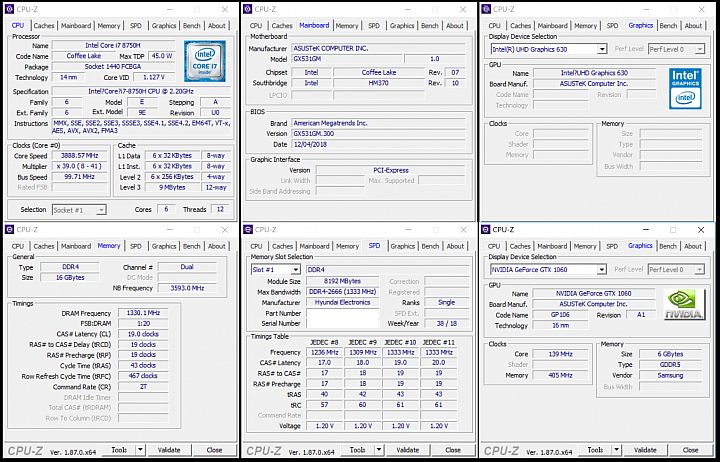Click the DDR4 slot type field
Image resolution: width=720 pixels, height=462 pixels.
click(x=388, y=270)
